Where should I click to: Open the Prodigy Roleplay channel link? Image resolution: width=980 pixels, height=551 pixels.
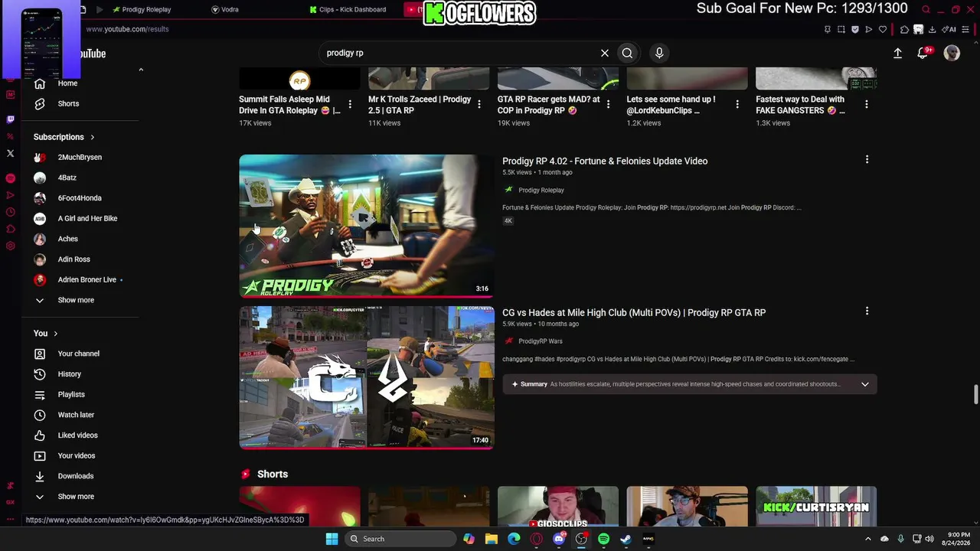click(541, 190)
